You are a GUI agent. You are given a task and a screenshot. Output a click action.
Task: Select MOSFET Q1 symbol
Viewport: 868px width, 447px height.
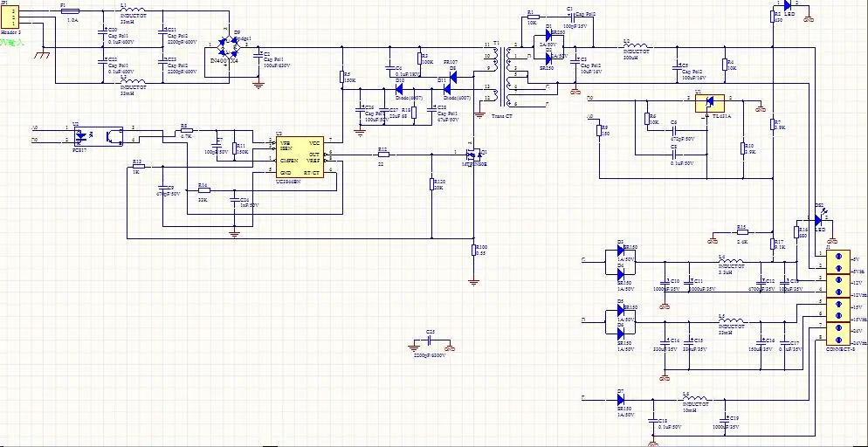point(475,154)
